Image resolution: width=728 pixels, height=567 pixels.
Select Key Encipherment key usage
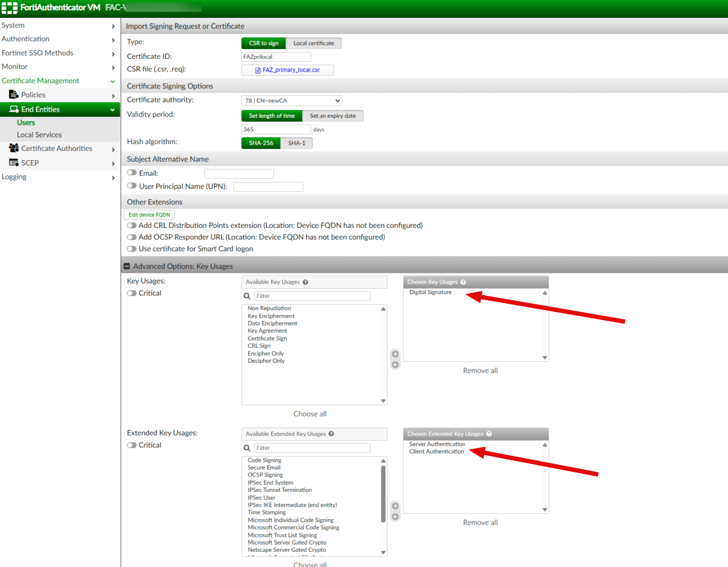pyautogui.click(x=271, y=316)
